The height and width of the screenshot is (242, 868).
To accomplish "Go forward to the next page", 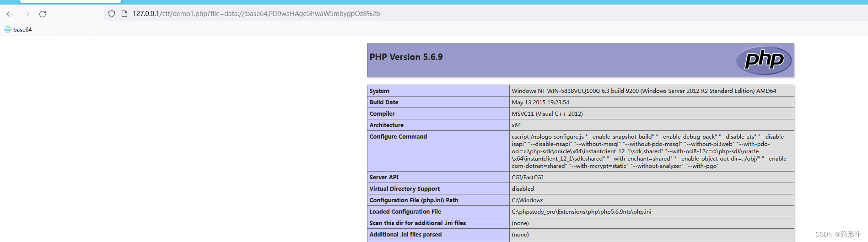I will pyautogui.click(x=26, y=14).
